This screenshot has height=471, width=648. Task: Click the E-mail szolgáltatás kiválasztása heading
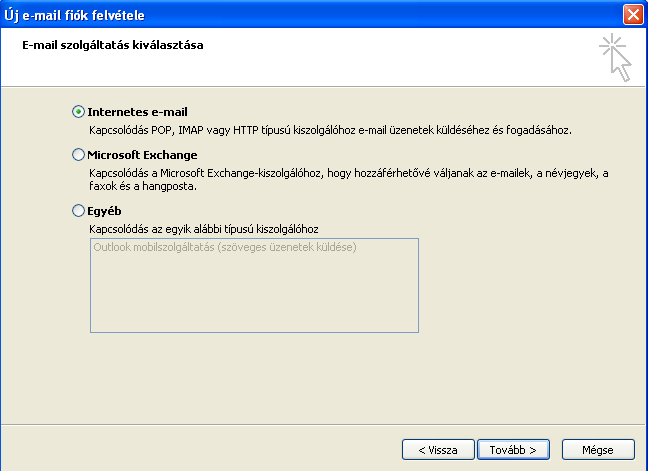point(113,45)
